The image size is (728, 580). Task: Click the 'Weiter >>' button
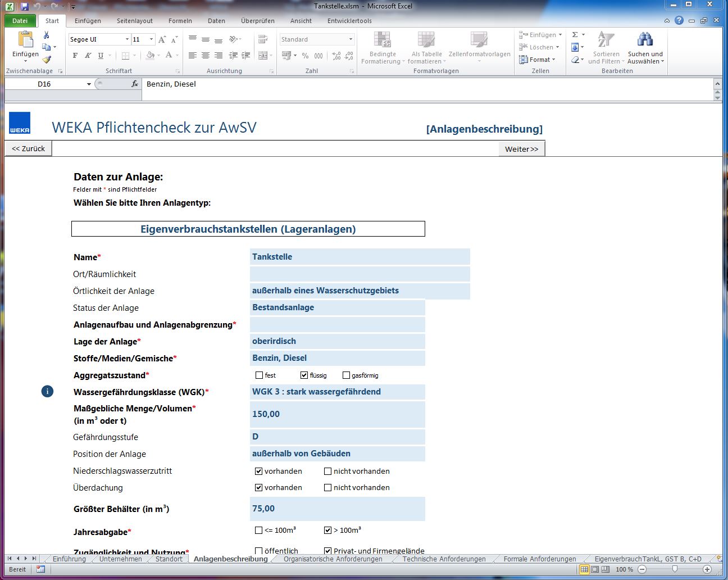click(521, 149)
